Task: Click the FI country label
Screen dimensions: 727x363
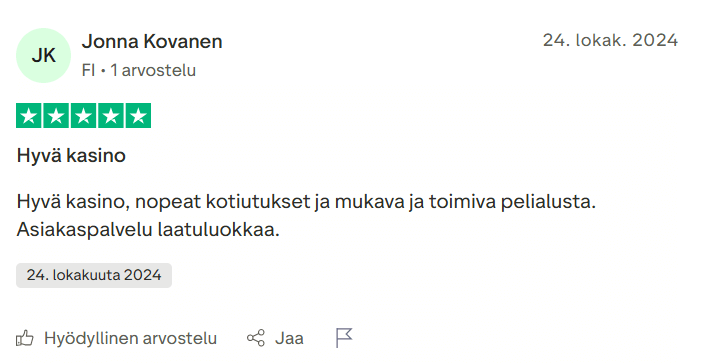Action: pyautogui.click(x=89, y=71)
